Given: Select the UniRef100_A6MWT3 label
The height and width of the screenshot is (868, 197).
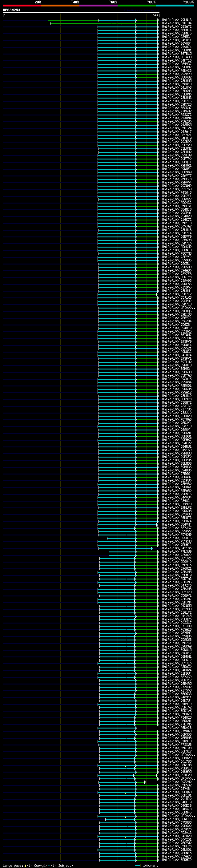Looking at the screenshot, I should coord(177,518).
